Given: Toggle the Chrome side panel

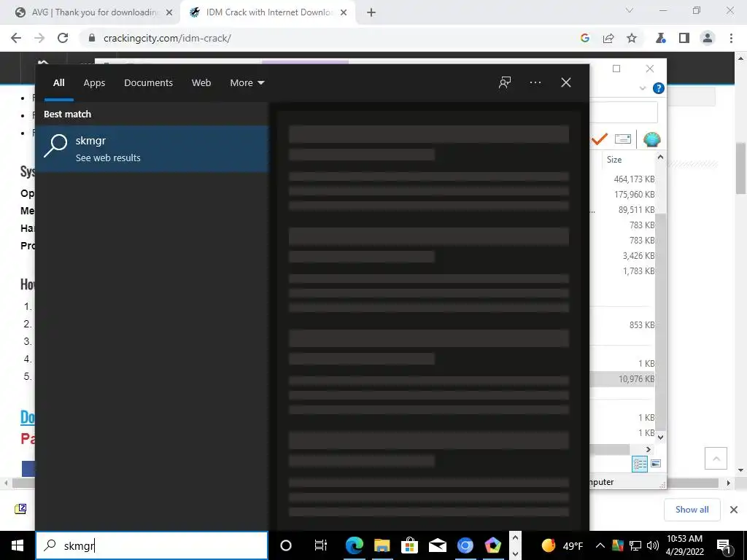Looking at the screenshot, I should point(684,38).
